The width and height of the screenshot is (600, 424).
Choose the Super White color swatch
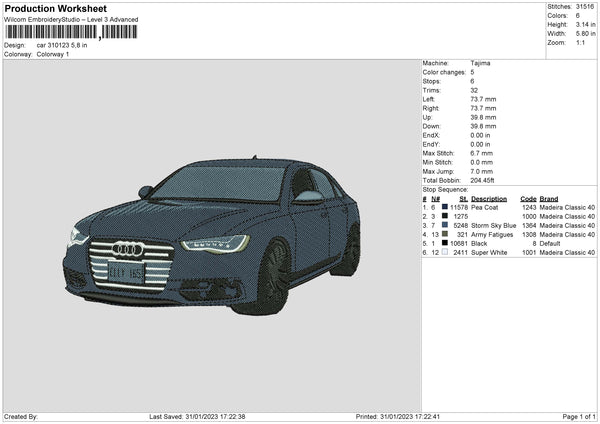tap(443, 252)
